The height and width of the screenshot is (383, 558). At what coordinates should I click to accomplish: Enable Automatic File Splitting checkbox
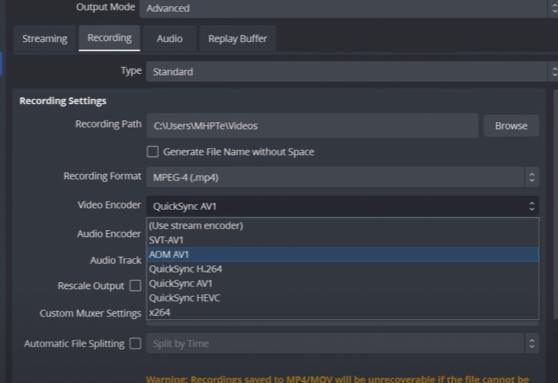[135, 343]
